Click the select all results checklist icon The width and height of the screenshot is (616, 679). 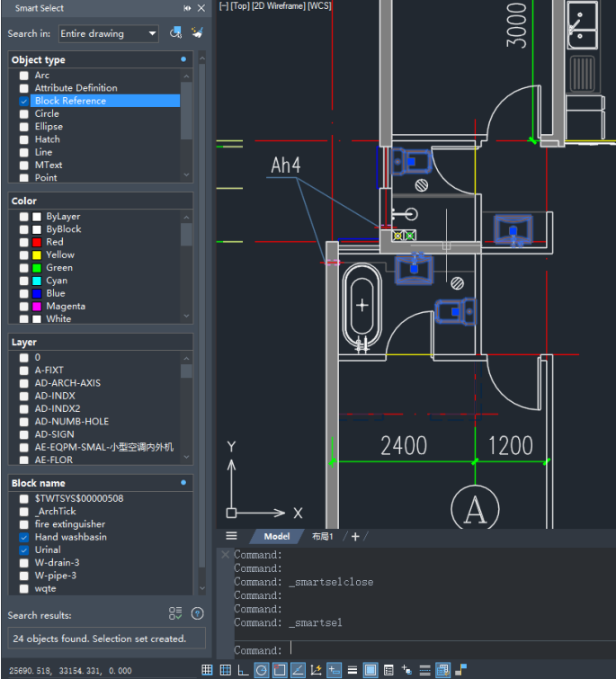tap(175, 613)
